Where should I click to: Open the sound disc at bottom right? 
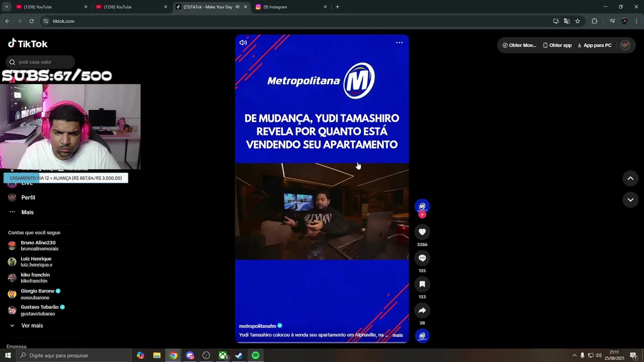click(x=422, y=336)
